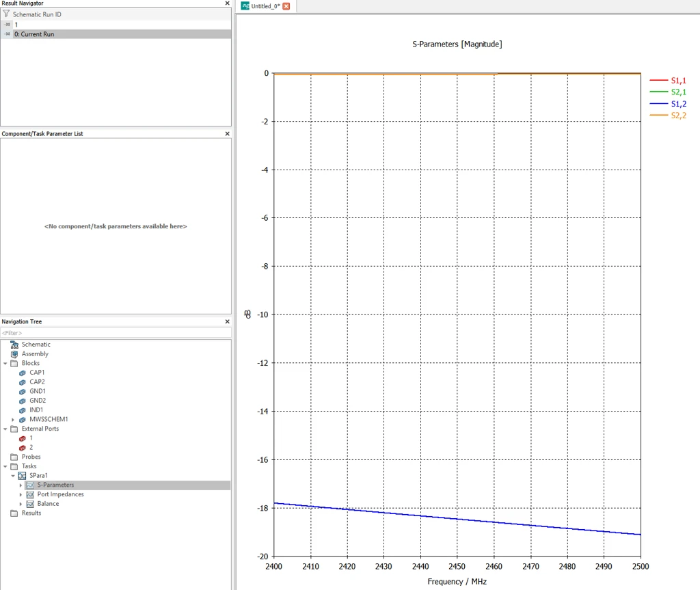The width and height of the screenshot is (700, 590).
Task: Close the Result Navigator panel
Action: pyautogui.click(x=227, y=3)
